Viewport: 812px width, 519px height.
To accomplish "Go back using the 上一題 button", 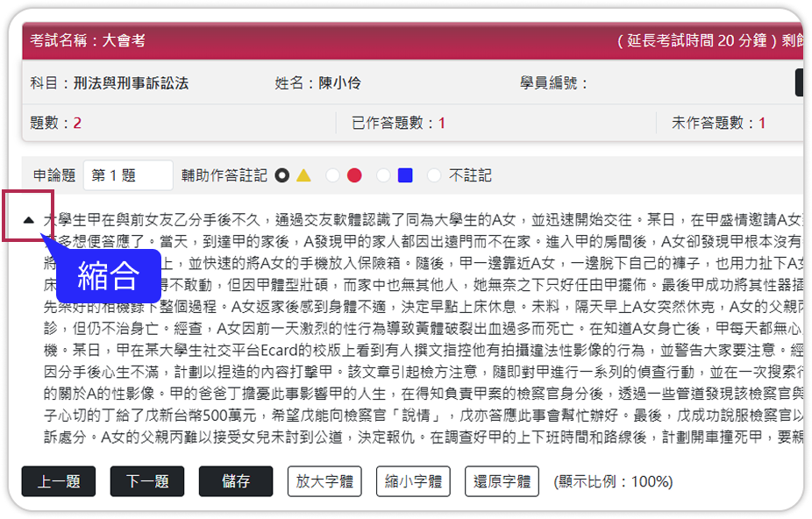I will (58, 481).
